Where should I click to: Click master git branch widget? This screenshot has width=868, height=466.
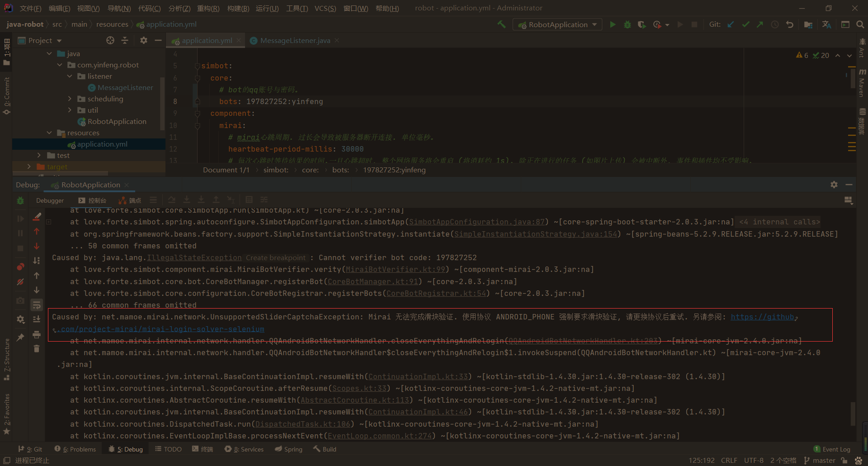819,460
